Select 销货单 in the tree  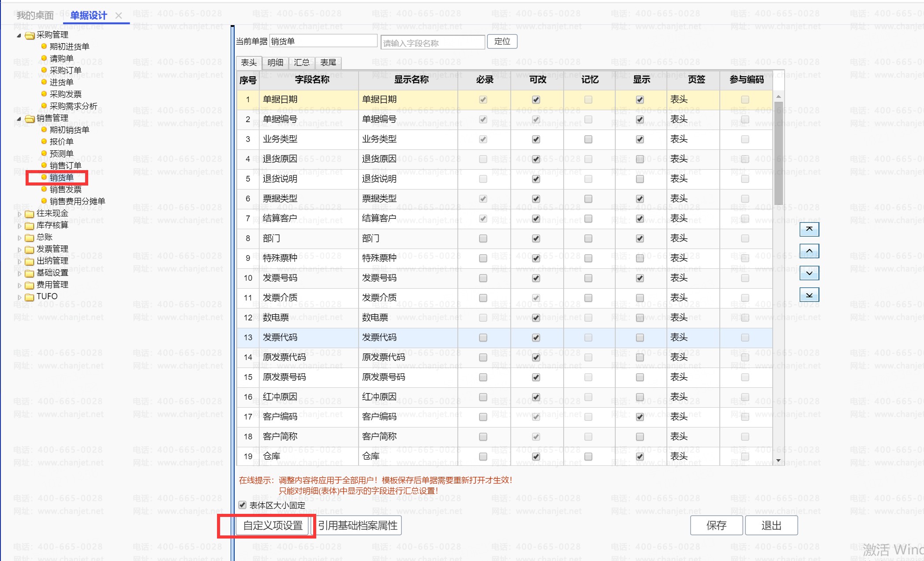pos(61,177)
